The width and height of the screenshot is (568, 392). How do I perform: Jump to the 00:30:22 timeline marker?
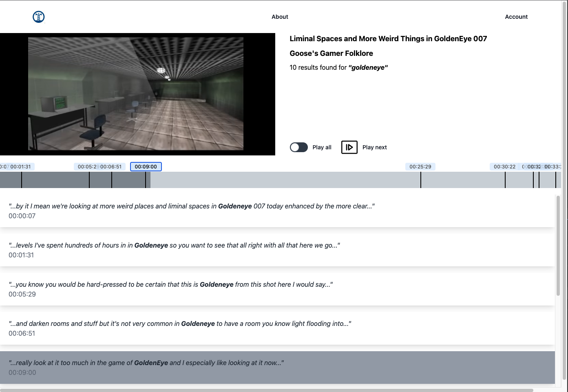coord(505,166)
